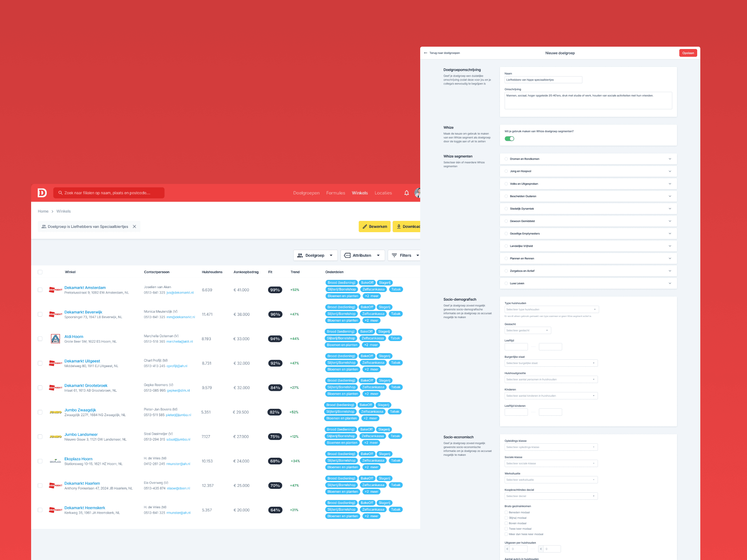Screen dimensions: 747x560
Task: Open the Attributen dropdown
Action: tap(363, 255)
